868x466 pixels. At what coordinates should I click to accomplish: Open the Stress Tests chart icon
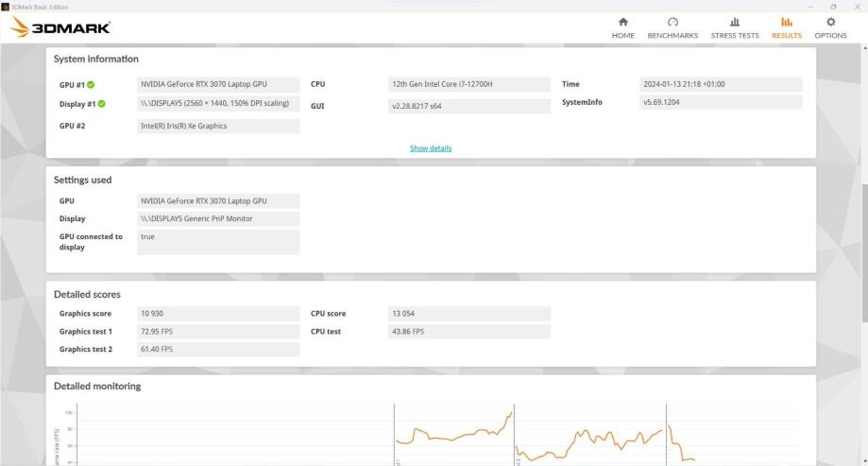coord(735,22)
